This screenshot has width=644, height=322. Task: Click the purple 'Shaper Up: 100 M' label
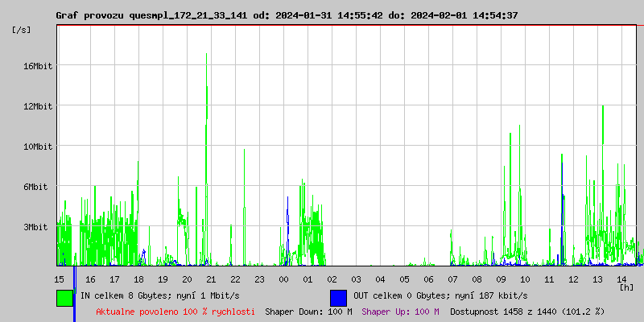point(400,312)
